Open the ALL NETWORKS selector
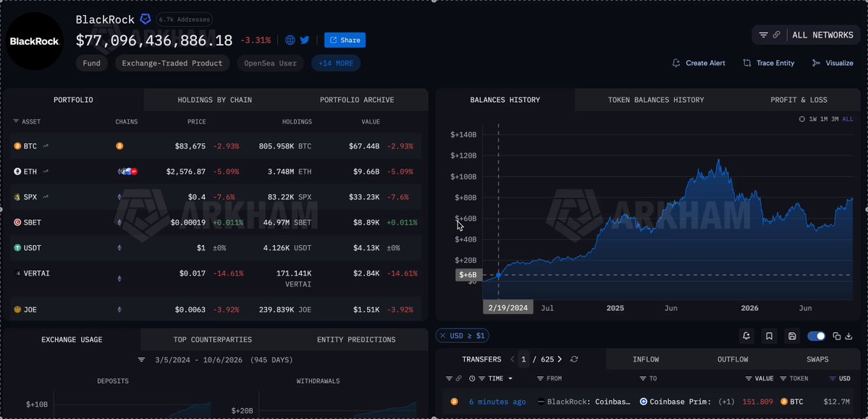This screenshot has width=868, height=419. point(806,35)
